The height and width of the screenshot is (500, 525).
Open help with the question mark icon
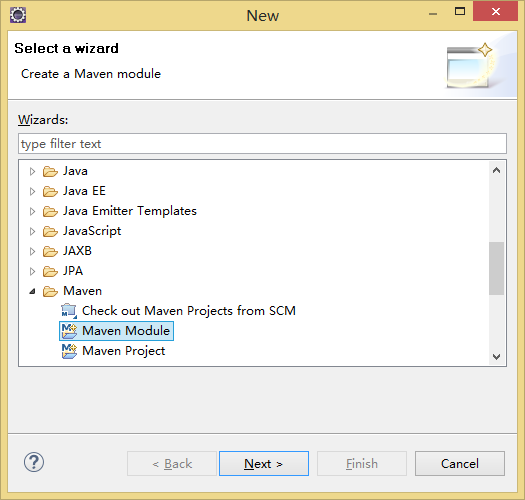[x=34, y=462]
